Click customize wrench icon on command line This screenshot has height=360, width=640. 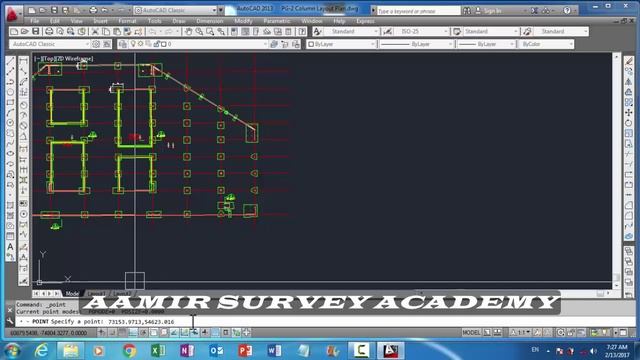(x=10, y=322)
